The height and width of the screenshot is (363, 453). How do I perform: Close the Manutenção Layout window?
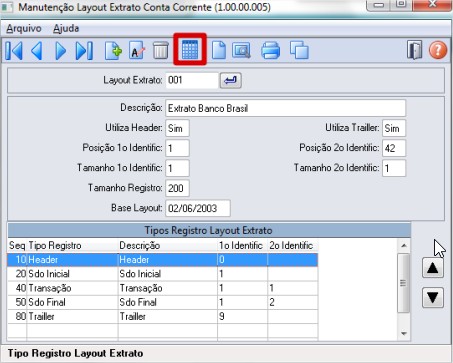pyautogui.click(x=433, y=5)
